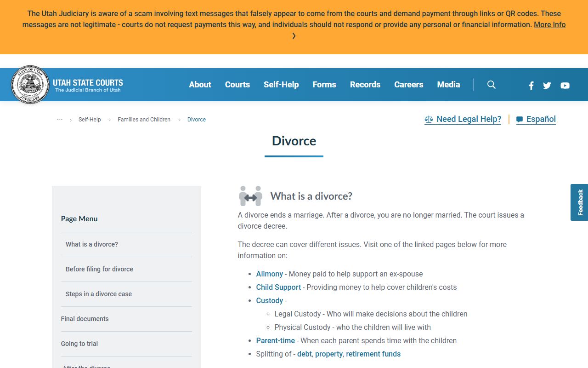Go to Families and Children breadcrumb

[144, 120]
